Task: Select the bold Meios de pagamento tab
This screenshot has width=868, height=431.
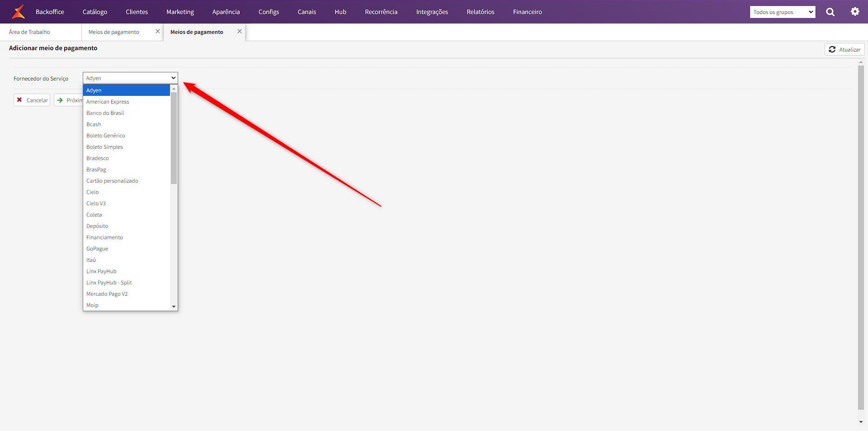Action: pos(197,32)
